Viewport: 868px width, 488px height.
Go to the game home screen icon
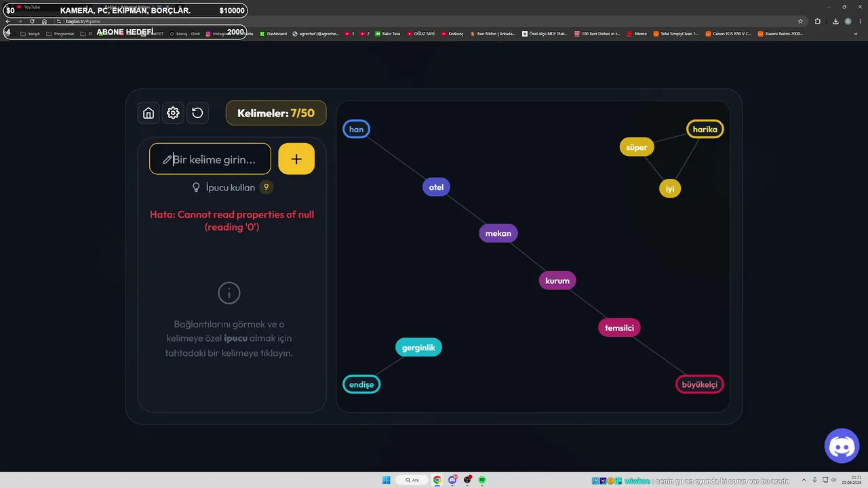tap(149, 113)
